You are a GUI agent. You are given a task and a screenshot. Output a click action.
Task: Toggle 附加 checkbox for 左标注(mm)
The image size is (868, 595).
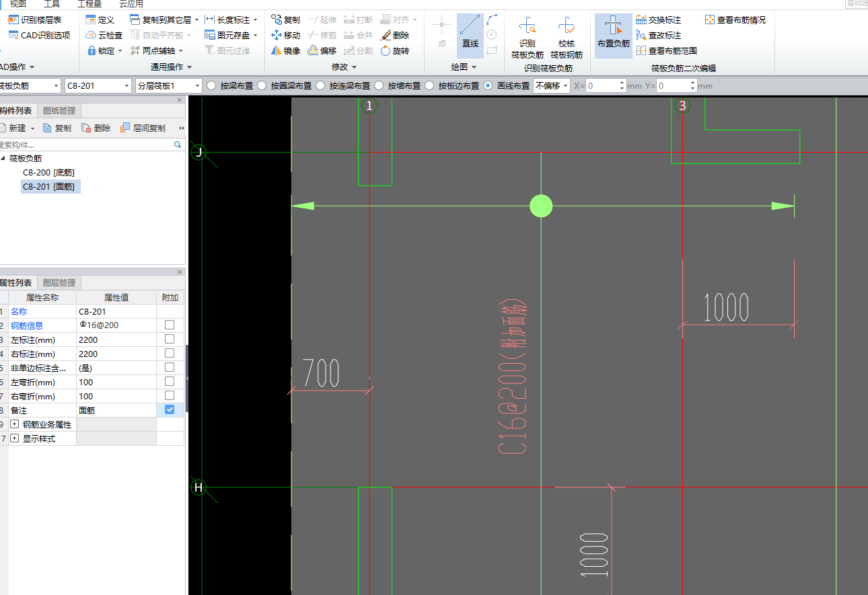click(170, 339)
